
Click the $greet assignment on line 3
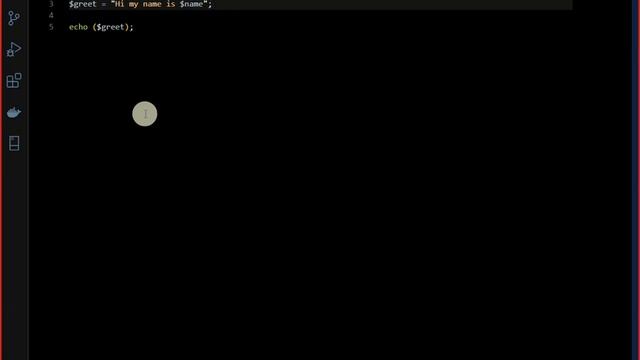point(140,4)
